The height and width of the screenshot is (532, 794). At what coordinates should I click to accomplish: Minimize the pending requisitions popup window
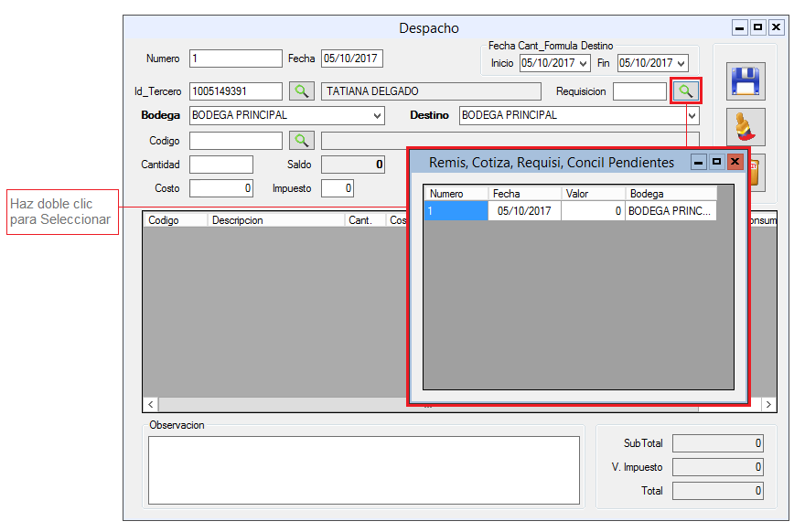699,162
